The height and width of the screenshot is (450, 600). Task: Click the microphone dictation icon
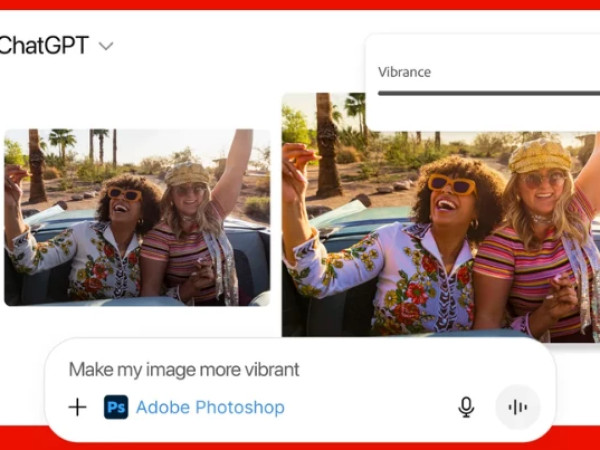pyautogui.click(x=466, y=407)
